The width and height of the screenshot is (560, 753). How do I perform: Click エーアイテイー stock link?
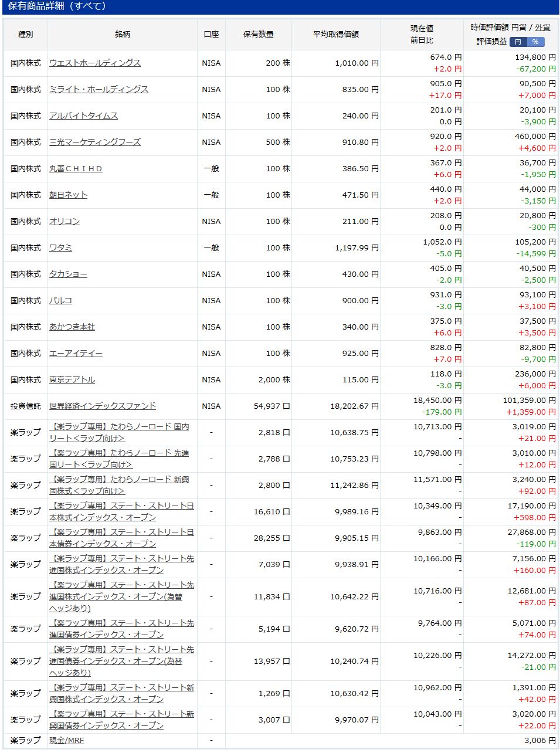click(x=76, y=353)
